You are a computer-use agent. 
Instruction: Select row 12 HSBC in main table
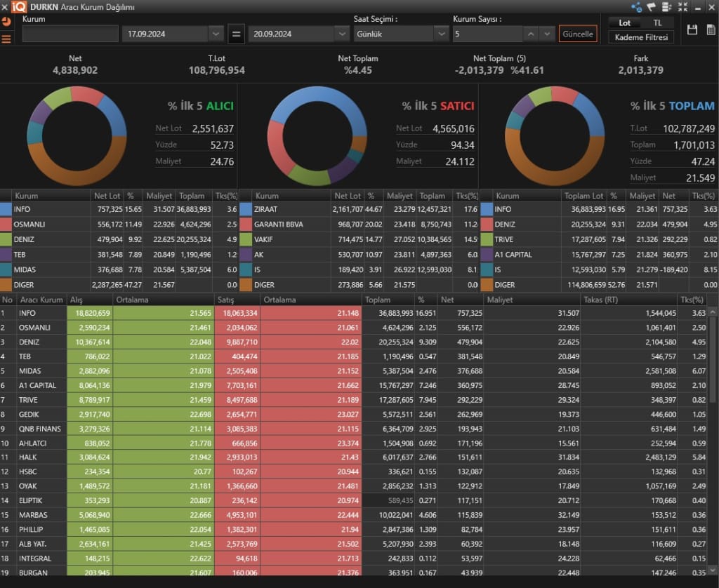354,472
